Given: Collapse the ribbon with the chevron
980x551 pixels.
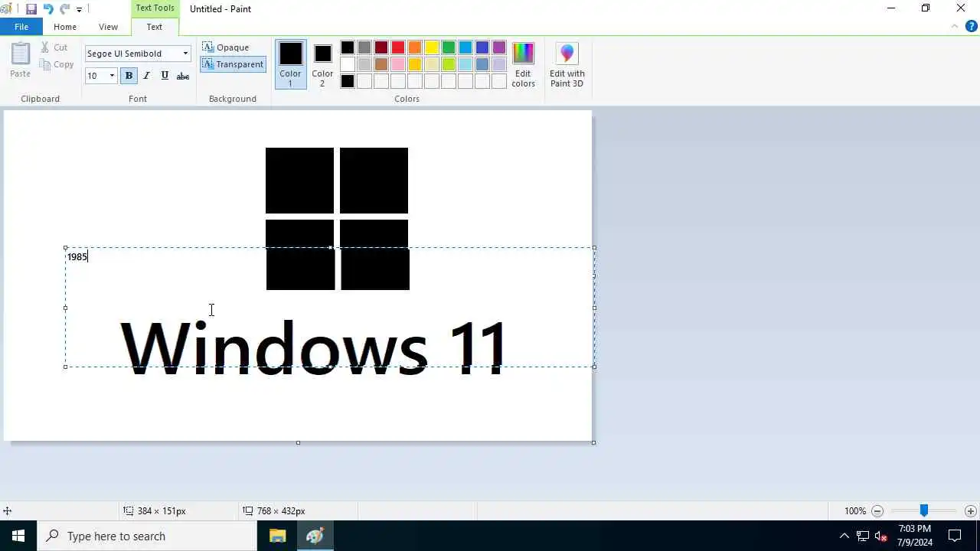Looking at the screenshot, I should [955, 27].
